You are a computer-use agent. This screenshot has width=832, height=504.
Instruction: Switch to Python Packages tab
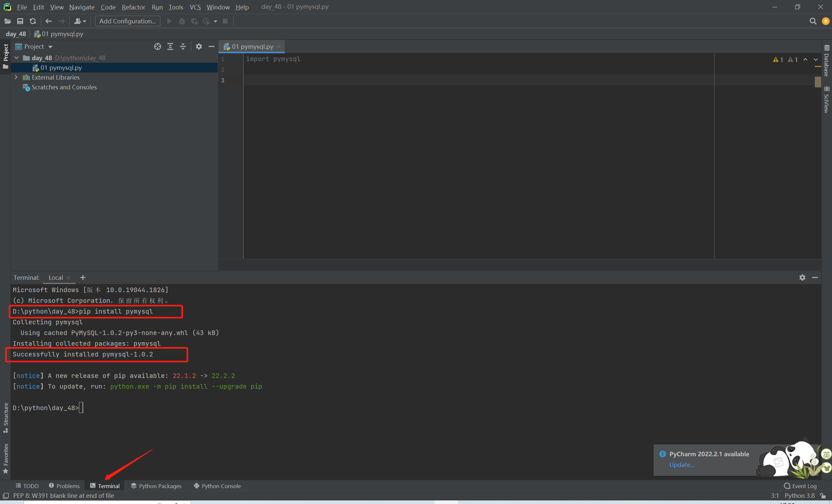[156, 486]
